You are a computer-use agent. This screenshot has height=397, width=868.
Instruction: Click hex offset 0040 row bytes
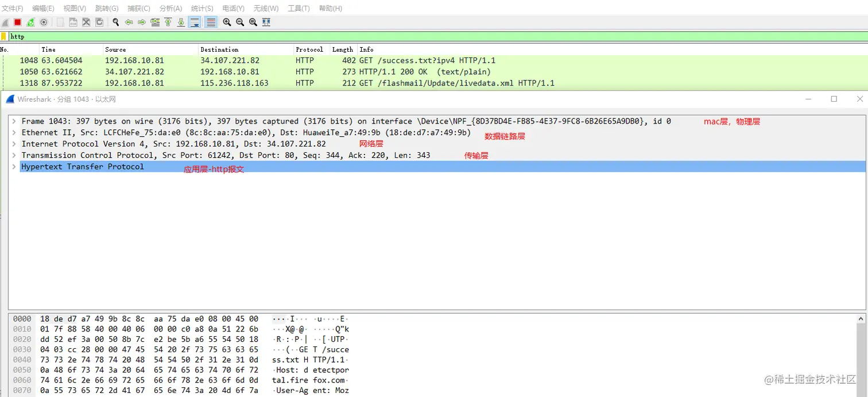coord(149,360)
